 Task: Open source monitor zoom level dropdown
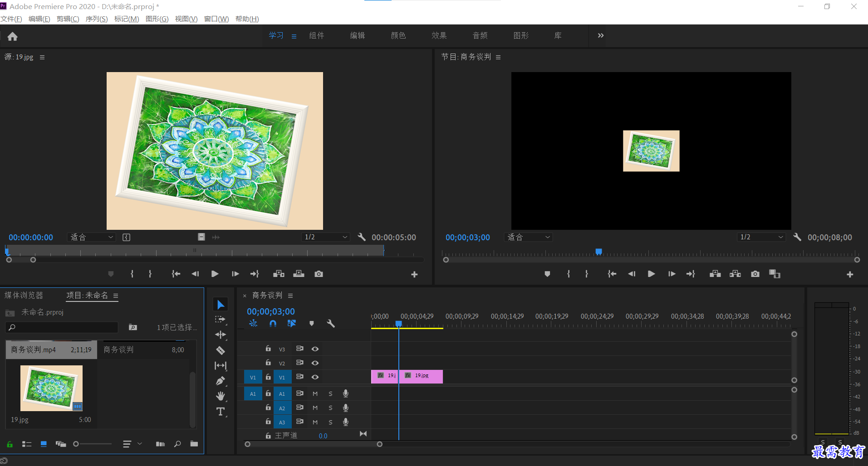point(92,237)
